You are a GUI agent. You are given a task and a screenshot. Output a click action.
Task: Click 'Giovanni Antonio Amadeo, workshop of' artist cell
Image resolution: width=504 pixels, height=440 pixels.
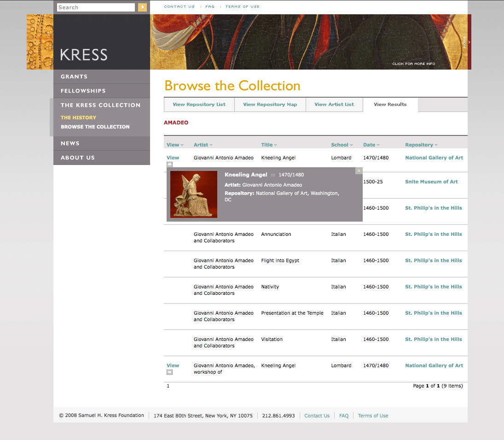[x=224, y=369]
